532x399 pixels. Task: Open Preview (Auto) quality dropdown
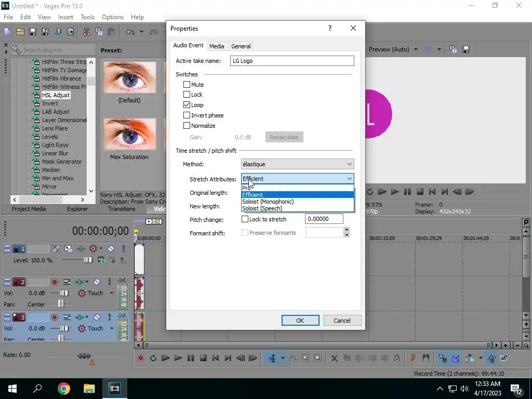tap(416, 49)
